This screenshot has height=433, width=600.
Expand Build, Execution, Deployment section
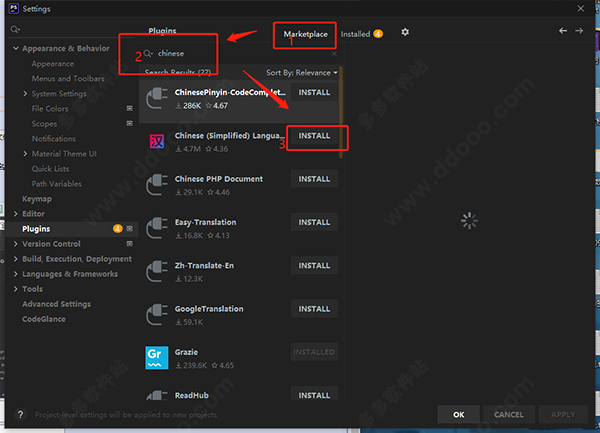16,259
